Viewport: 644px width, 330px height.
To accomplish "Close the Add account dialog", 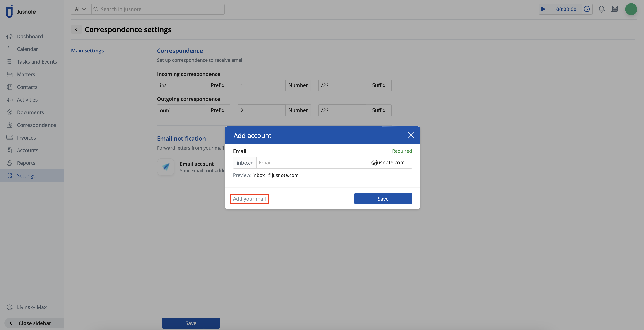I will pyautogui.click(x=411, y=135).
